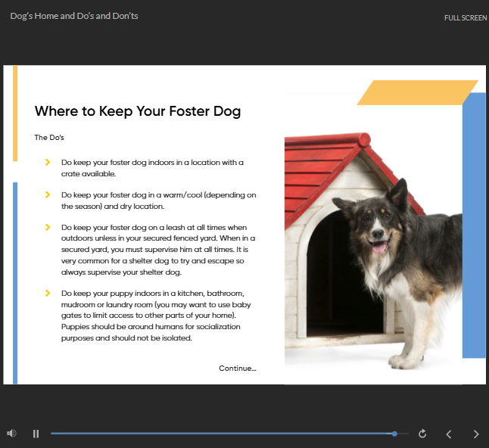The height and width of the screenshot is (448, 489).
Task: Click the "Where to Keep Your Foster Dog" heading
Action: 138,112
